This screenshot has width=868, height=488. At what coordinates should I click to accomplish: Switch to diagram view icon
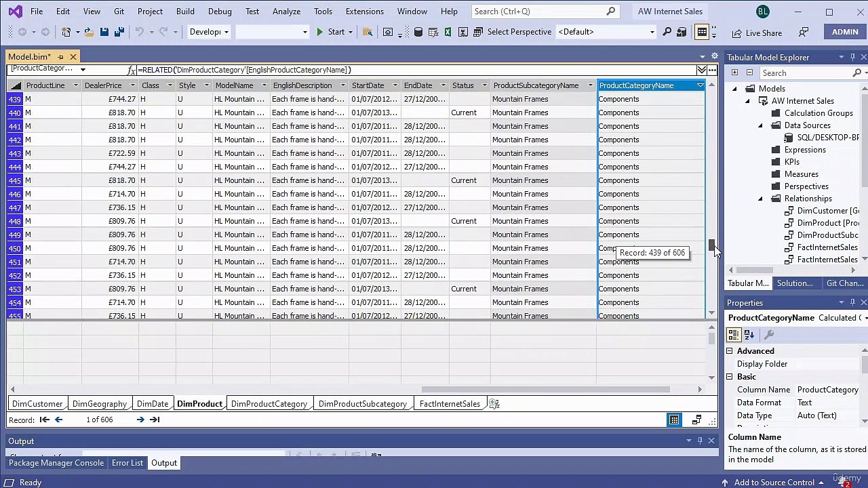pyautogui.click(x=696, y=420)
